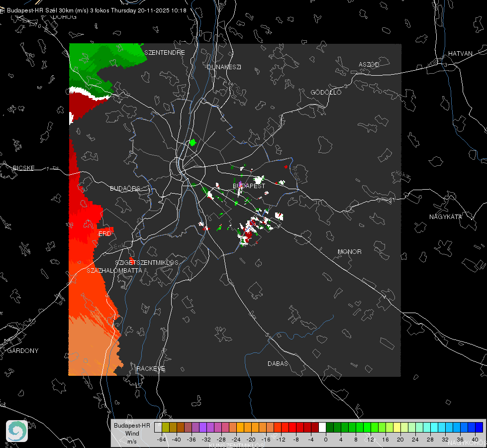The width and height of the screenshot is (487, 448).
Task: Click the DOROG city label
Action: (x=65, y=17)
